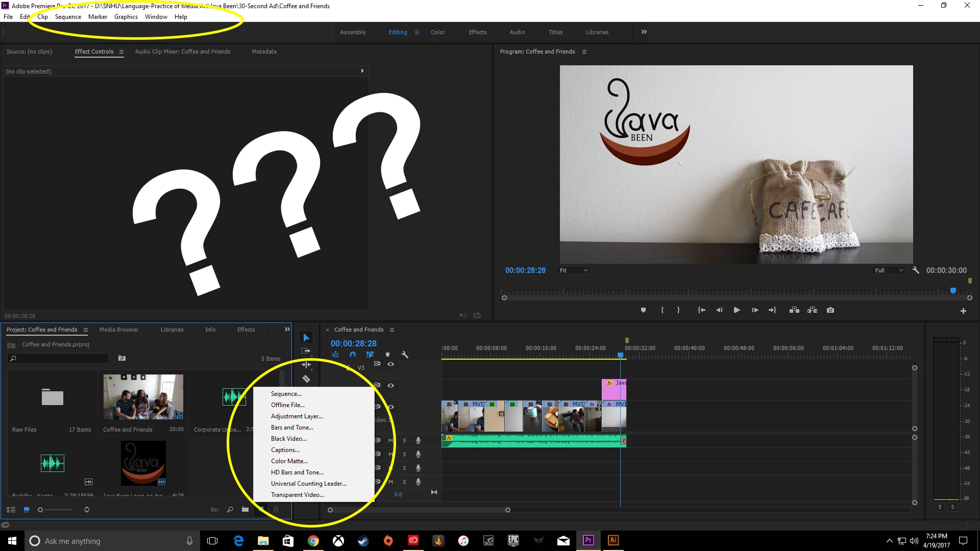Switch to the Color workspace tab
Screen dimensions: 980x551
(437, 32)
